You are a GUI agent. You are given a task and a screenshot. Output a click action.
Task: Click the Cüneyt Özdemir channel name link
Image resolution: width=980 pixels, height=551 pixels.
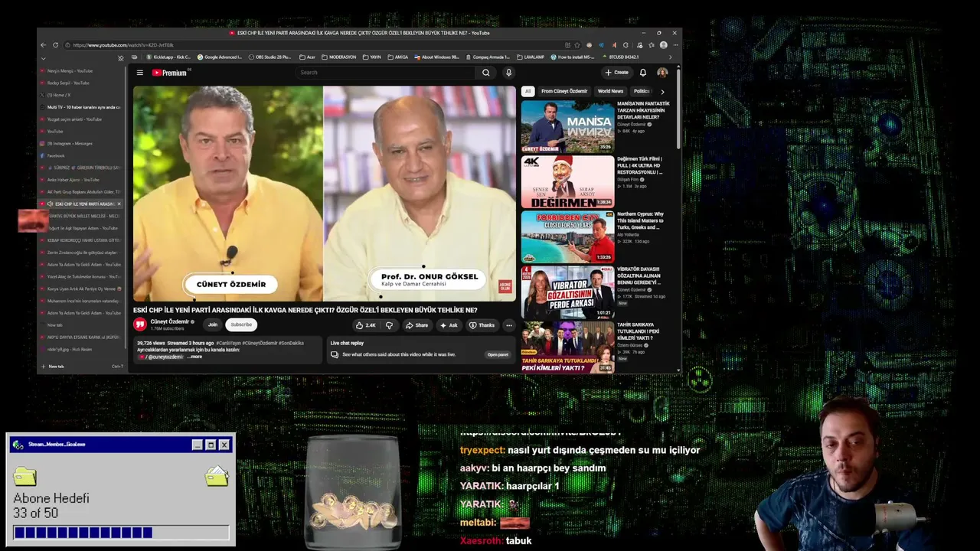(169, 321)
